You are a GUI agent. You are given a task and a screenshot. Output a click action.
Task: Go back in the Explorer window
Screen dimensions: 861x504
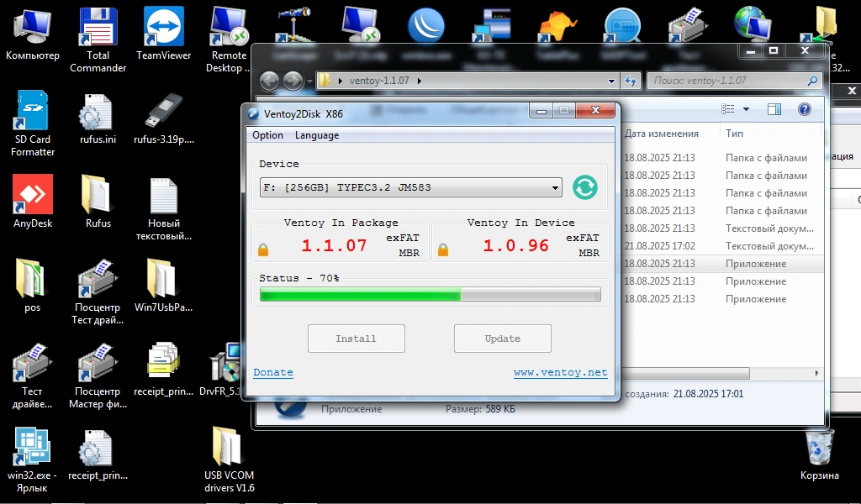[x=269, y=81]
